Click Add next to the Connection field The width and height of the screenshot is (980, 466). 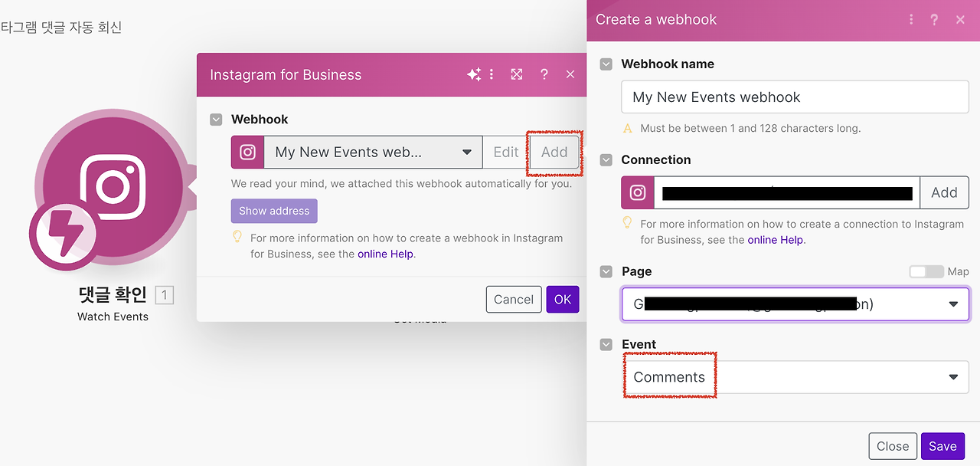point(944,193)
